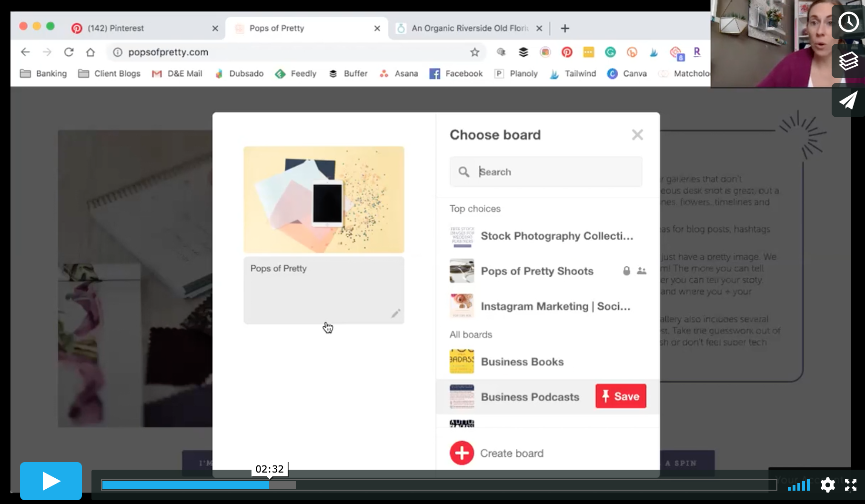The width and height of the screenshot is (865, 504).
Task: Open the Tailwind bookmark
Action: point(573,73)
